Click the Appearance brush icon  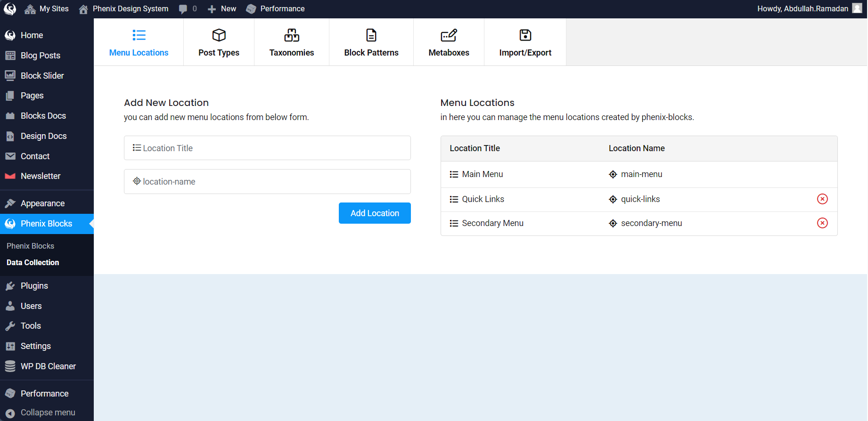[x=10, y=203]
